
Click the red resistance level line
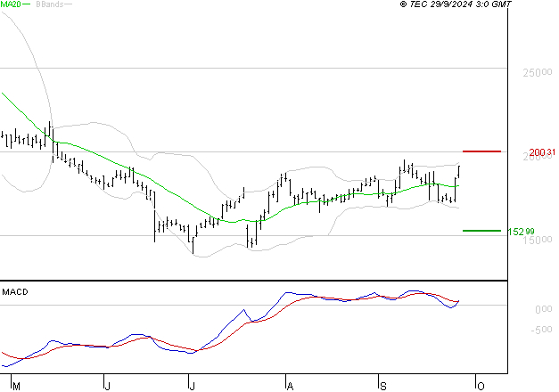pos(481,151)
